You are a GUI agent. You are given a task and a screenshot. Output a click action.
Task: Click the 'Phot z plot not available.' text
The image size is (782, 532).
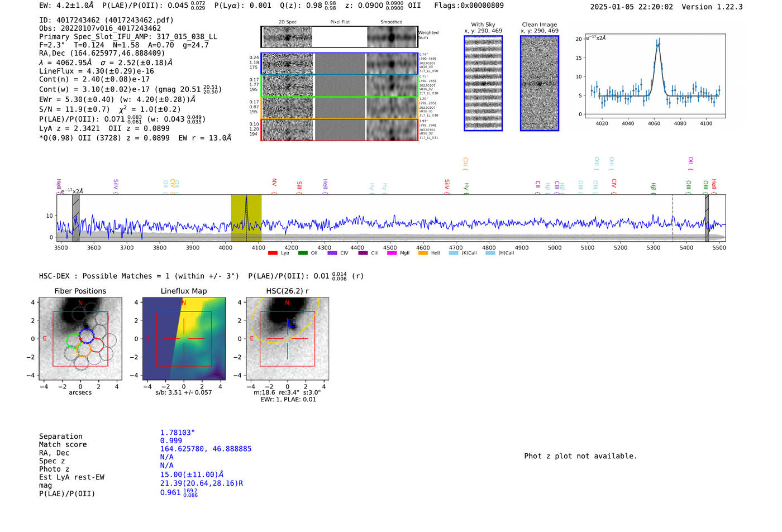(580, 456)
